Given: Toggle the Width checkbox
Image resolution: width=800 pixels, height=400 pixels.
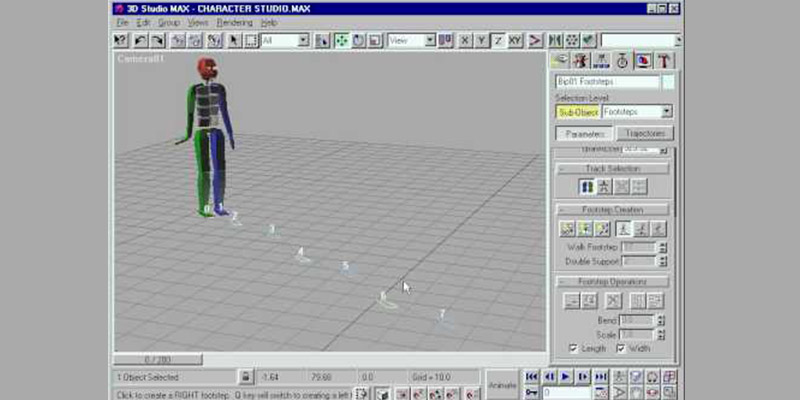Looking at the screenshot, I should pos(621,348).
